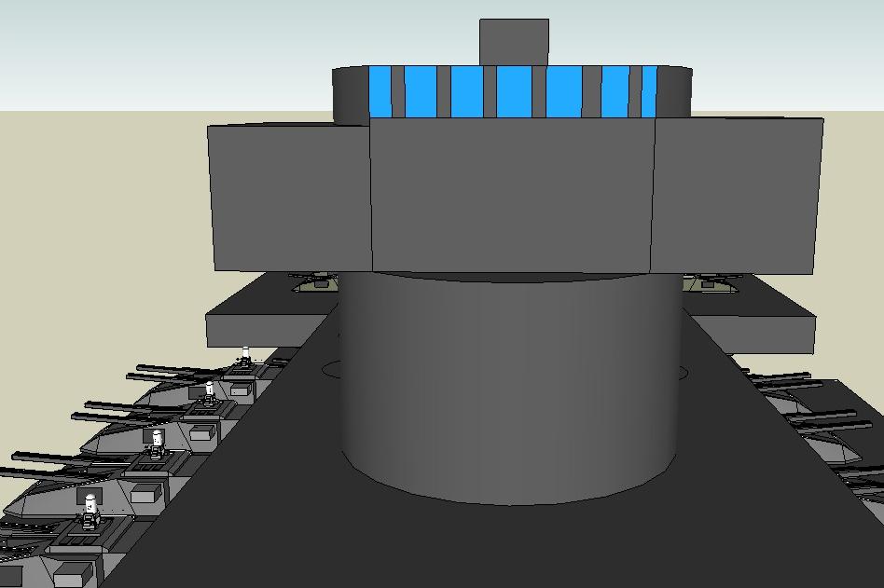Select the second-nearest white cylinder on left
884x588 pixels.
tap(157, 438)
